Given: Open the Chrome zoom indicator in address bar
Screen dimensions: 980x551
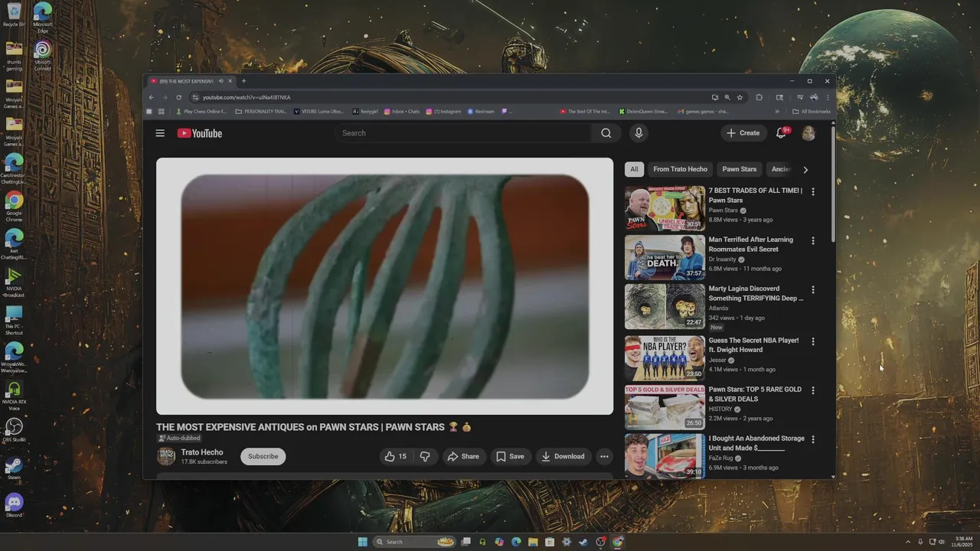Looking at the screenshot, I should pyautogui.click(x=727, y=97).
